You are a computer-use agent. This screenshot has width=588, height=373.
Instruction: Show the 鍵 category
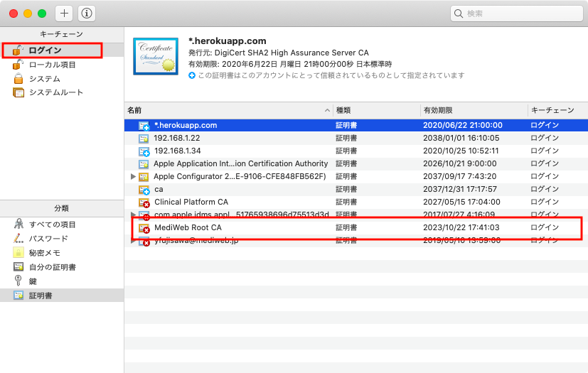tap(62, 281)
